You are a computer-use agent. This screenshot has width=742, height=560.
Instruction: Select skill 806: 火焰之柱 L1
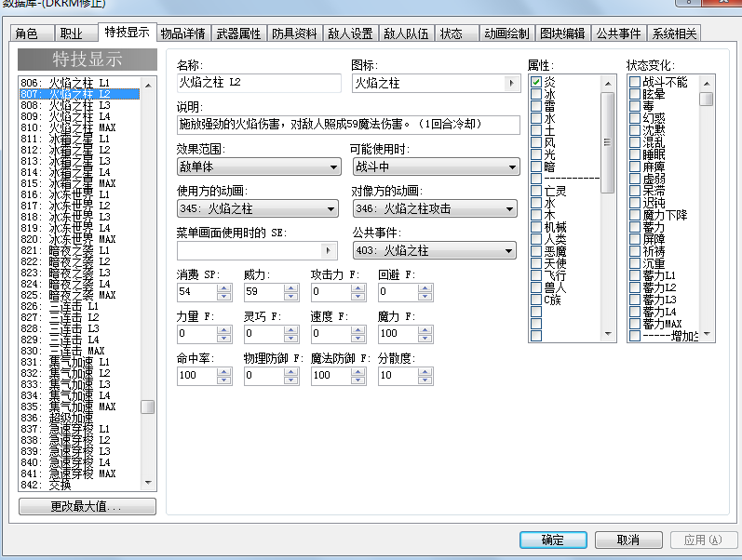(79, 83)
